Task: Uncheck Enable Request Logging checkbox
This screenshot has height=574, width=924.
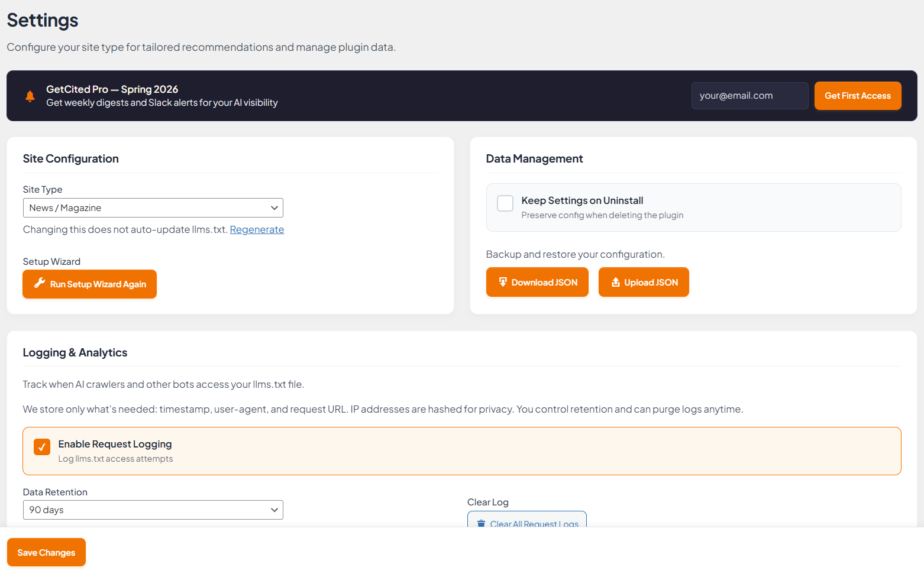Action: [42, 447]
